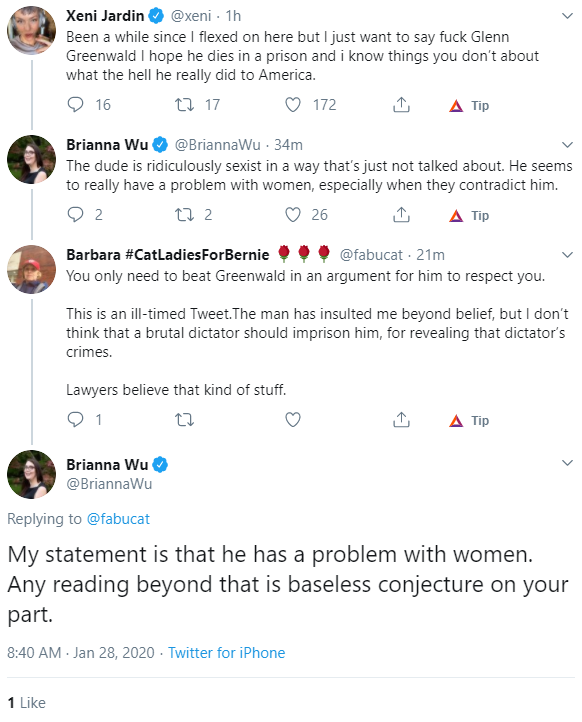582x722 pixels.
Task: Reply to Brianna Wu's 34m tweet
Action: tap(76, 215)
